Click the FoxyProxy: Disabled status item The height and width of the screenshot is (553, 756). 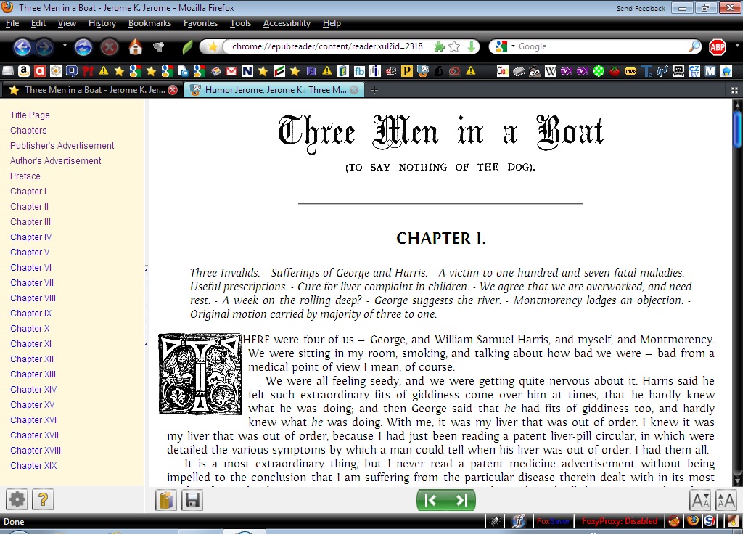pos(619,521)
